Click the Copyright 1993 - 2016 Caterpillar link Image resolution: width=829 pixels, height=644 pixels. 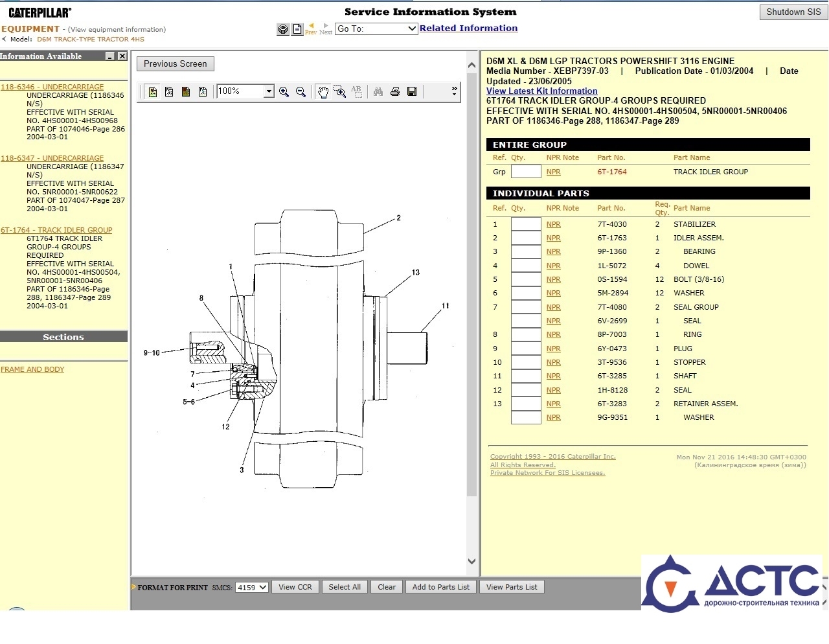click(x=553, y=457)
